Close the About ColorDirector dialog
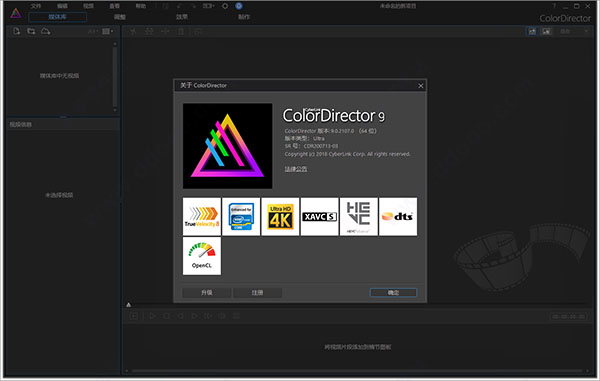This screenshot has height=381, width=600. click(421, 86)
